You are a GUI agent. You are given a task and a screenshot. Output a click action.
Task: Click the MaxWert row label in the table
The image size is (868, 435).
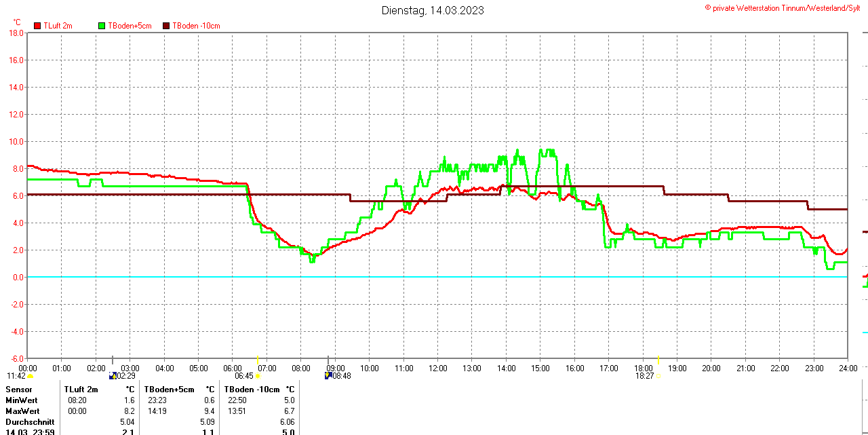click(22, 411)
